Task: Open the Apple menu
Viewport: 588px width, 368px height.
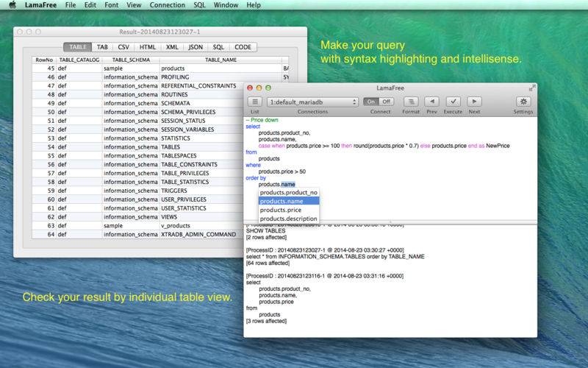Action: (x=12, y=5)
